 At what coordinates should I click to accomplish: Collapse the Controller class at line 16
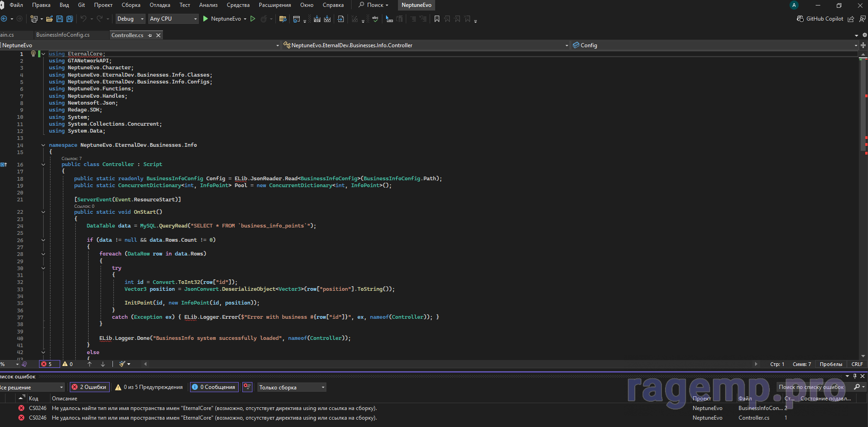coord(43,164)
